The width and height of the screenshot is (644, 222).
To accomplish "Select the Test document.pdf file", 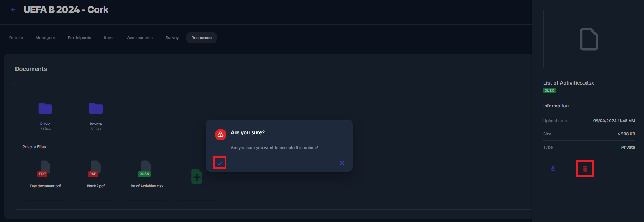I will click(45, 169).
